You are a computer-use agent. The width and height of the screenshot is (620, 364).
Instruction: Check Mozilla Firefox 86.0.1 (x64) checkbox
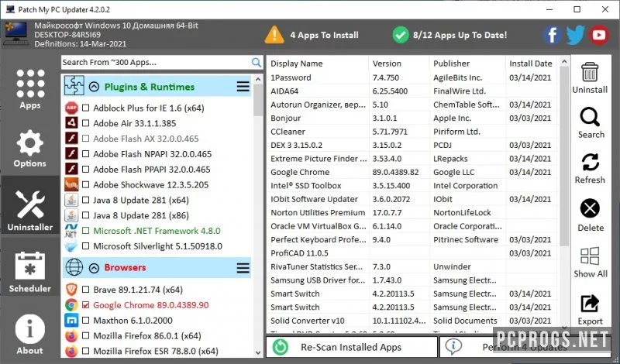tap(85, 336)
